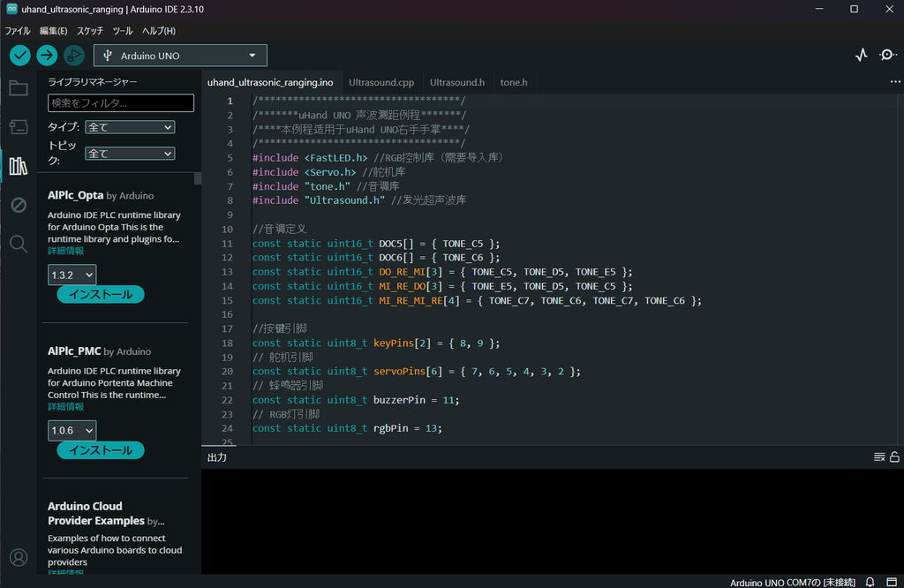Install the AlPlc_PMC library

(x=101, y=450)
